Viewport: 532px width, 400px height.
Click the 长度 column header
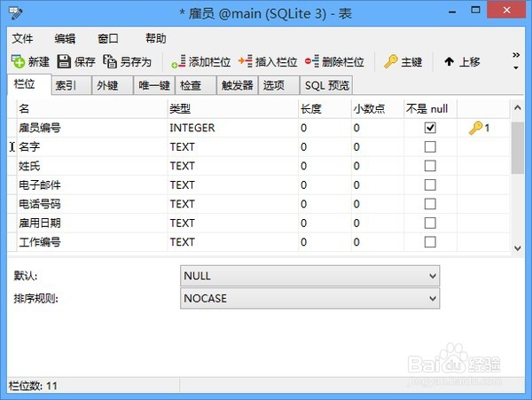click(x=325, y=108)
